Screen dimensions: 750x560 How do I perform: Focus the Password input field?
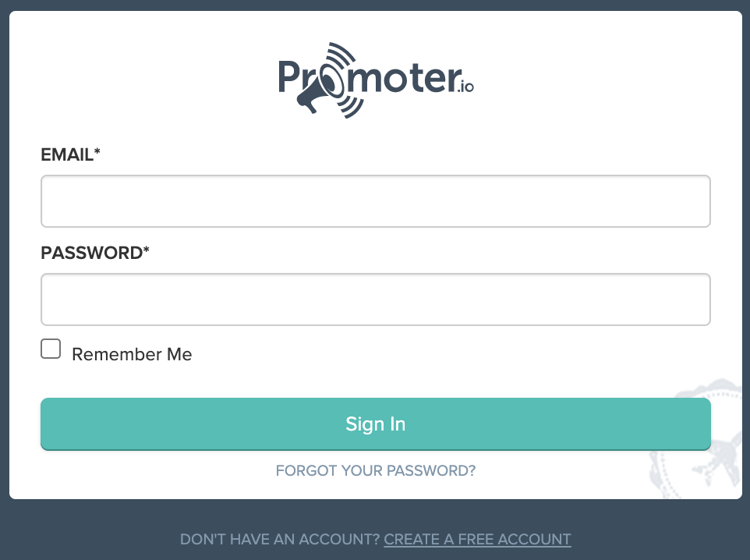[375, 299]
